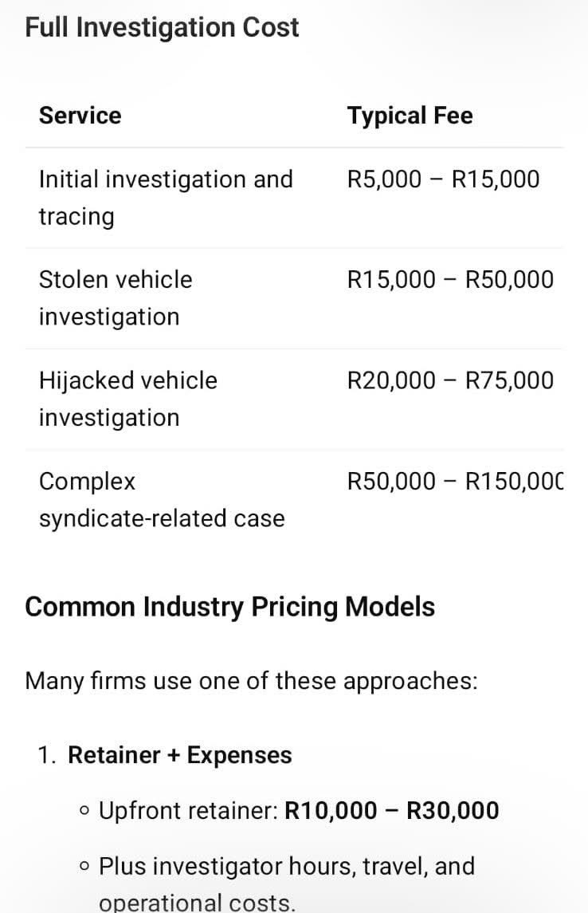Image resolution: width=588 pixels, height=913 pixels.
Task: Click the Common Industry Pricing Models heading
Action: click(x=229, y=607)
